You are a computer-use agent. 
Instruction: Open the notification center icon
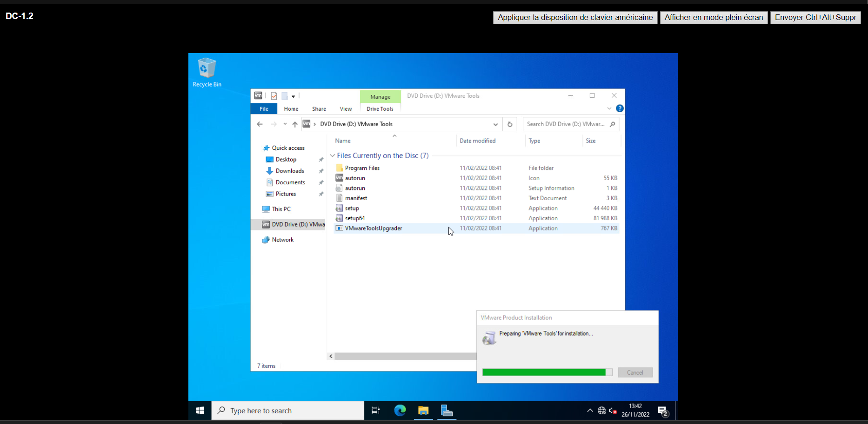coord(663,411)
